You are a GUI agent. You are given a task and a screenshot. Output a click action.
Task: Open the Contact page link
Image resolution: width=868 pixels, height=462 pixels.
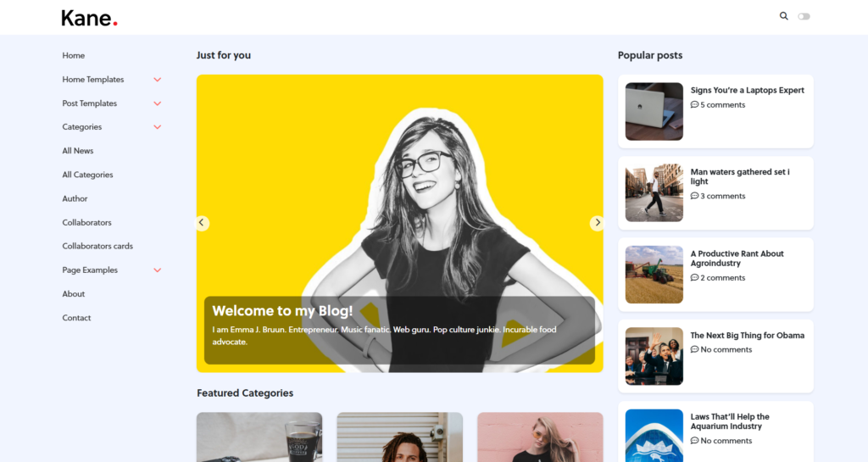click(76, 317)
